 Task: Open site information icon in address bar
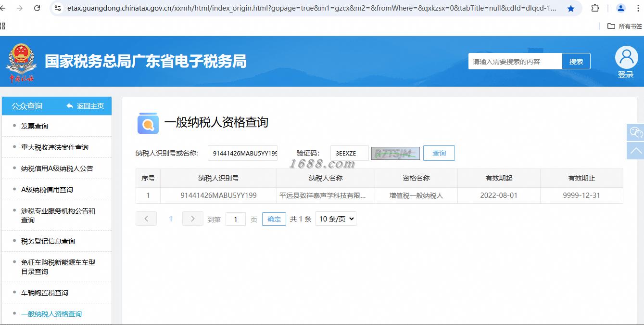click(x=58, y=8)
